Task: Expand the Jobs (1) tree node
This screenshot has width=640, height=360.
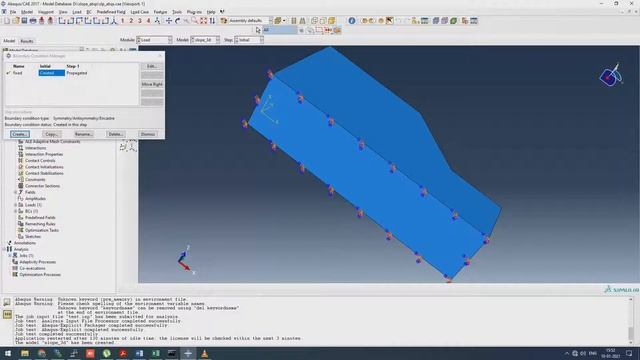Action: pyautogui.click(x=10, y=256)
